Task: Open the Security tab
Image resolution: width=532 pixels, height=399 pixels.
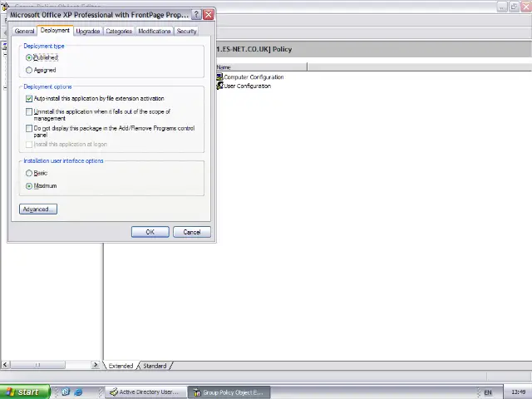Action: point(186,31)
